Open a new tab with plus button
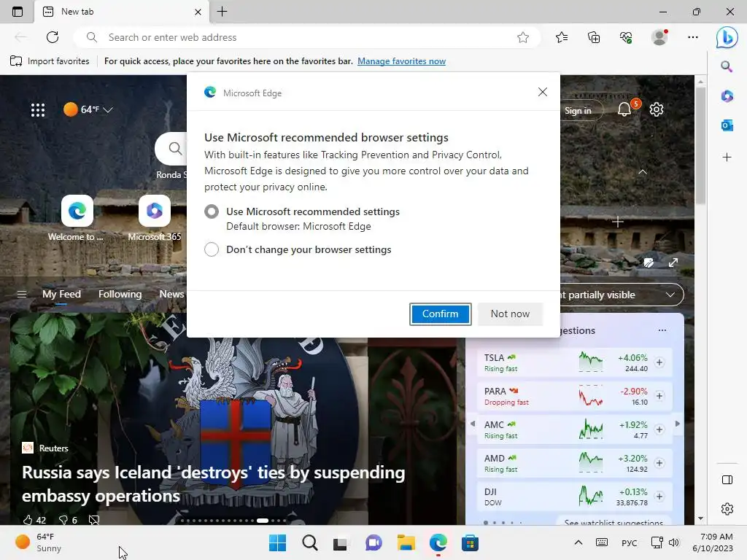747x560 pixels. click(x=222, y=12)
